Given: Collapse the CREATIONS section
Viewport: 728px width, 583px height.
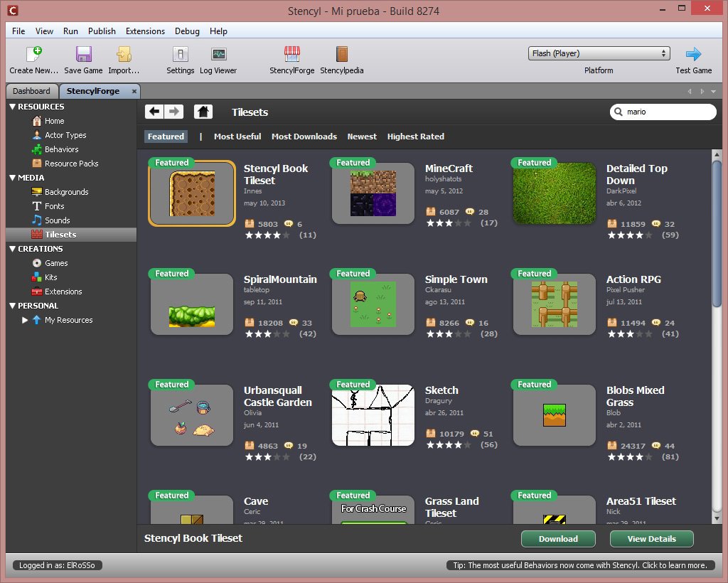Looking at the screenshot, I should (13, 249).
